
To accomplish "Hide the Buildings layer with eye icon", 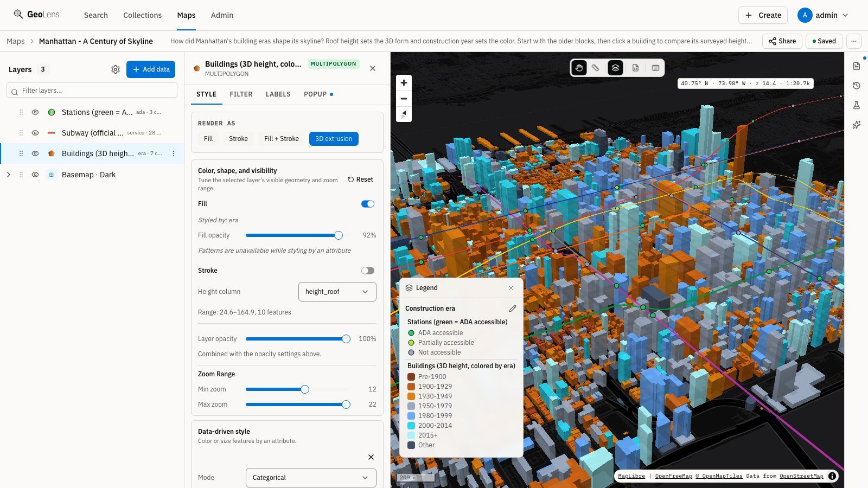I will 35,153.
